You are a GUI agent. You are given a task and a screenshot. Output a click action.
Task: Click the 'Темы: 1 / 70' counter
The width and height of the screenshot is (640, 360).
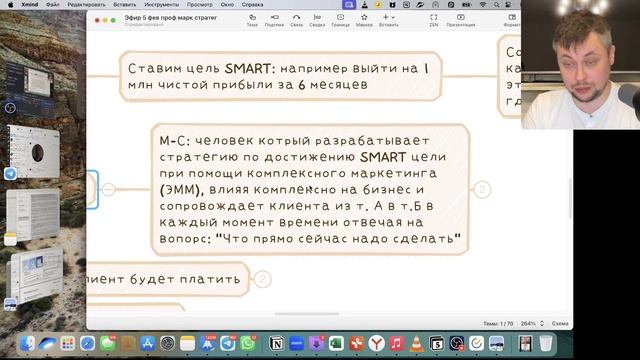pyautogui.click(x=498, y=323)
